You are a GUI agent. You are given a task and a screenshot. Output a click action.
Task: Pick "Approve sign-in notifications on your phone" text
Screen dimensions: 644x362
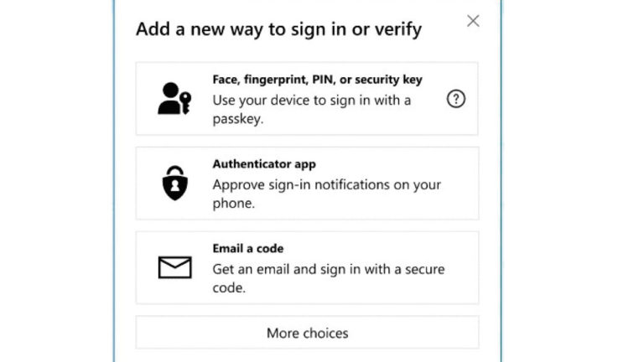coord(326,184)
